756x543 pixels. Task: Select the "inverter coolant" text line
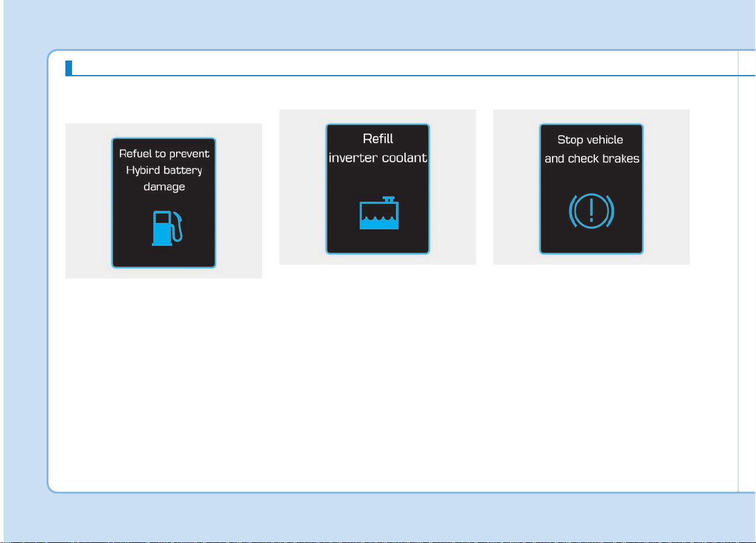coord(378,158)
